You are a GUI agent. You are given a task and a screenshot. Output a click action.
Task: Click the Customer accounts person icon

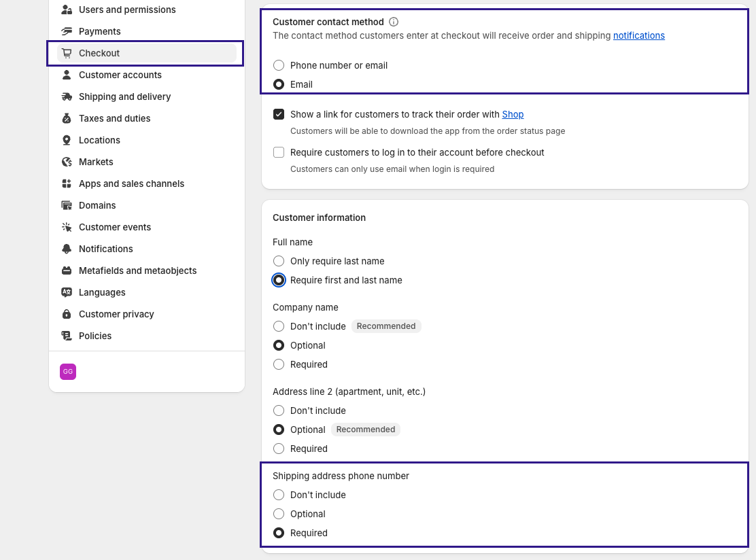click(67, 75)
